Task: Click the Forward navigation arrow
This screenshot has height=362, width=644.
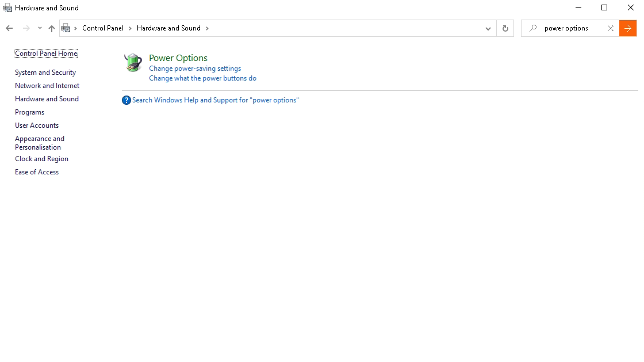Action: click(x=26, y=28)
